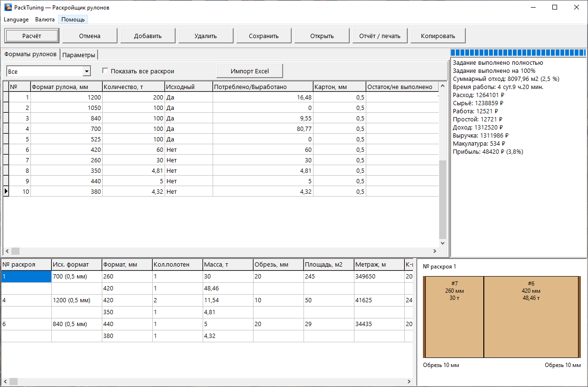Click the upper table's vertical scrollbar down arrow
This screenshot has height=387, width=588.
pos(443,243)
